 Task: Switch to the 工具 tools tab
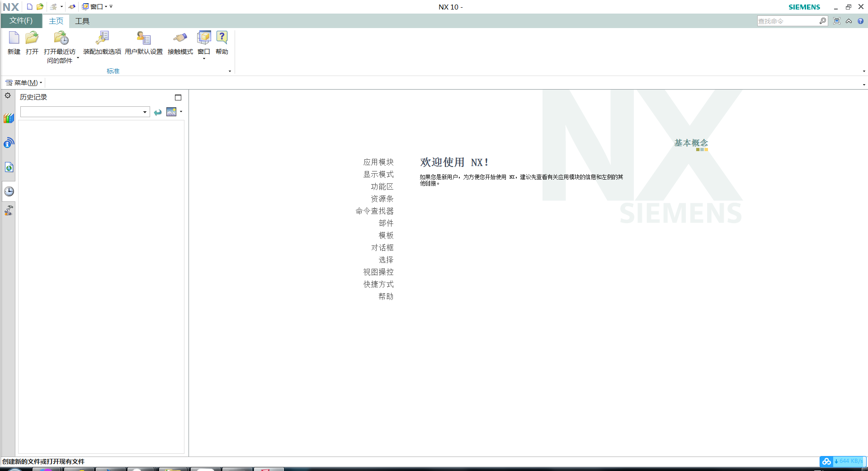(82, 21)
